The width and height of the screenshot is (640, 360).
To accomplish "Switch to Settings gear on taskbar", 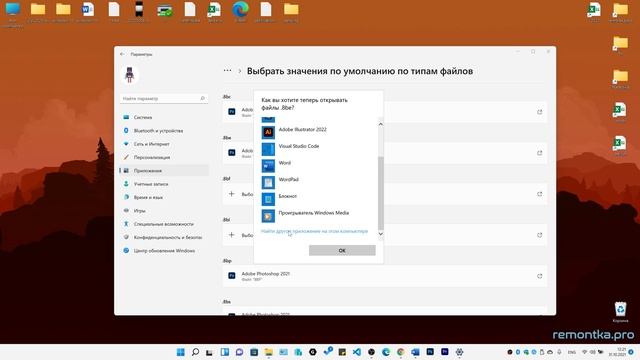I will tap(459, 352).
